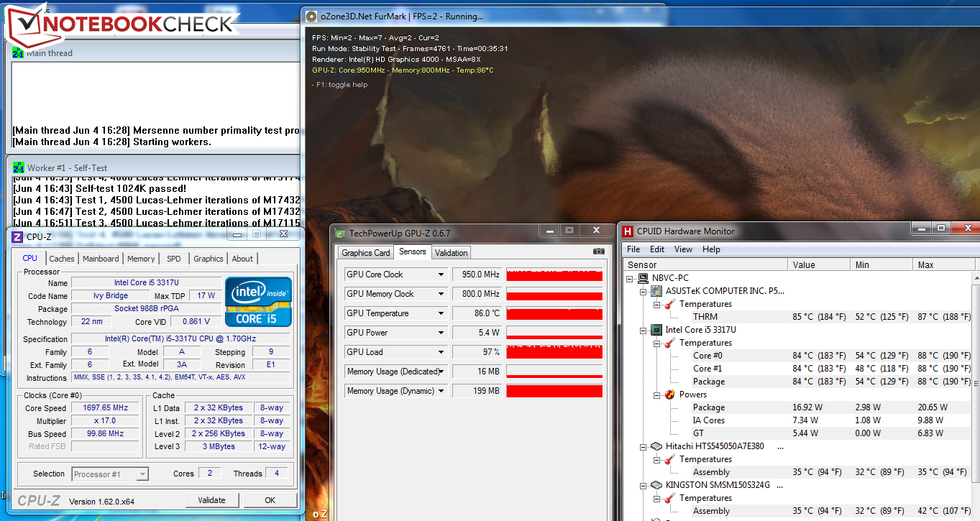Click the red H icon of Hardware Monitor
Screen dimensions: 980x521
click(628, 231)
